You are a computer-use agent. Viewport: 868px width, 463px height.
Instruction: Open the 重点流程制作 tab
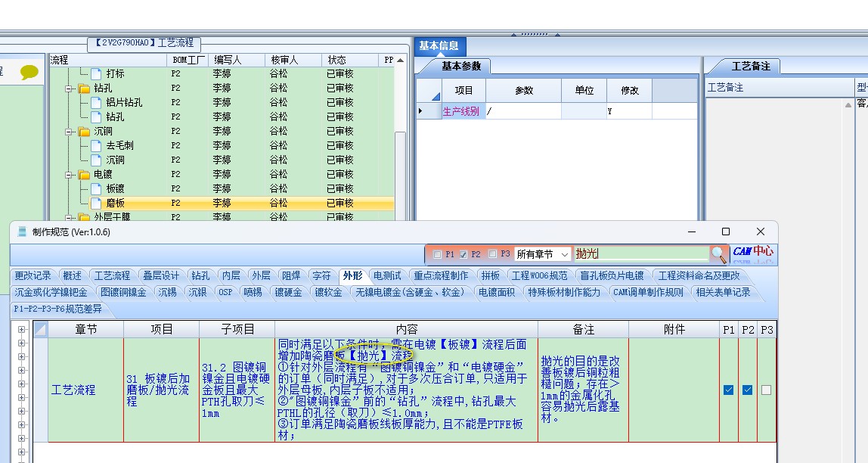[x=442, y=275]
